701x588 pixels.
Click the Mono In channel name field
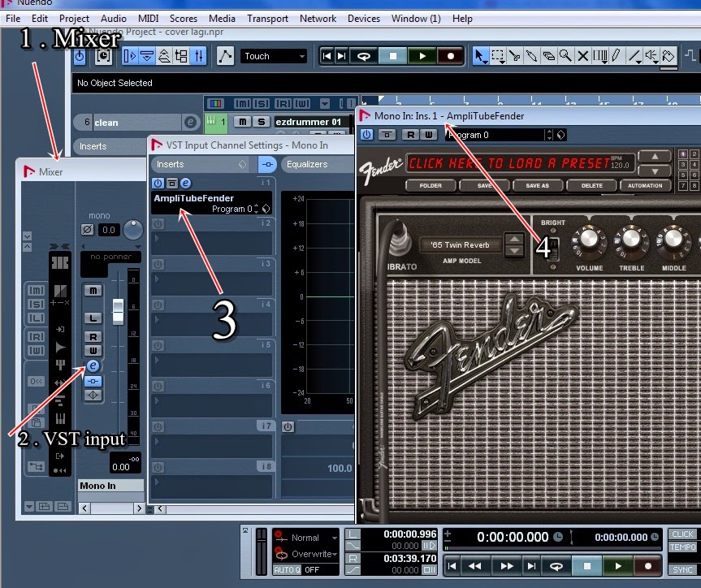tap(110, 486)
